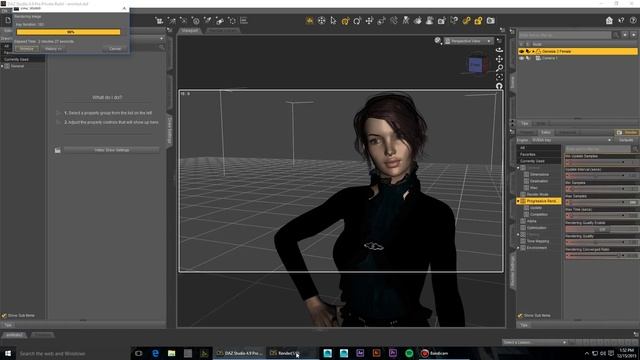
Task: Switch to the tab beside Viewport
Action: pyautogui.click(x=223, y=31)
